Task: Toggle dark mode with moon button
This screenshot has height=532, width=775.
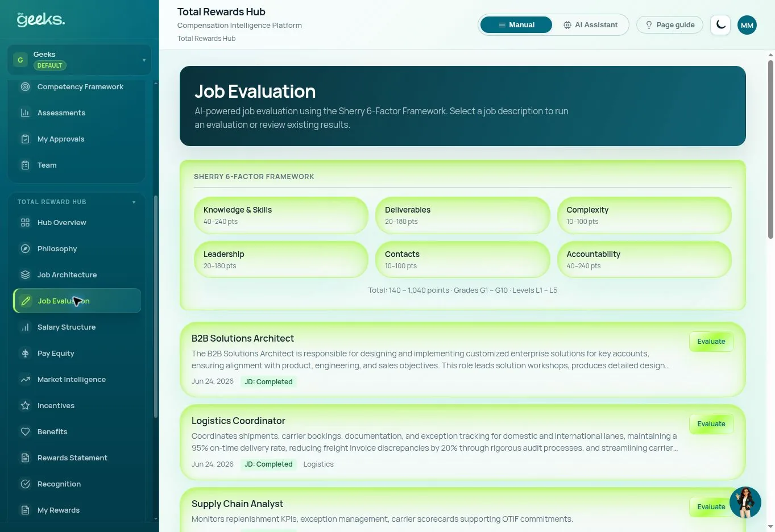Action: point(720,25)
